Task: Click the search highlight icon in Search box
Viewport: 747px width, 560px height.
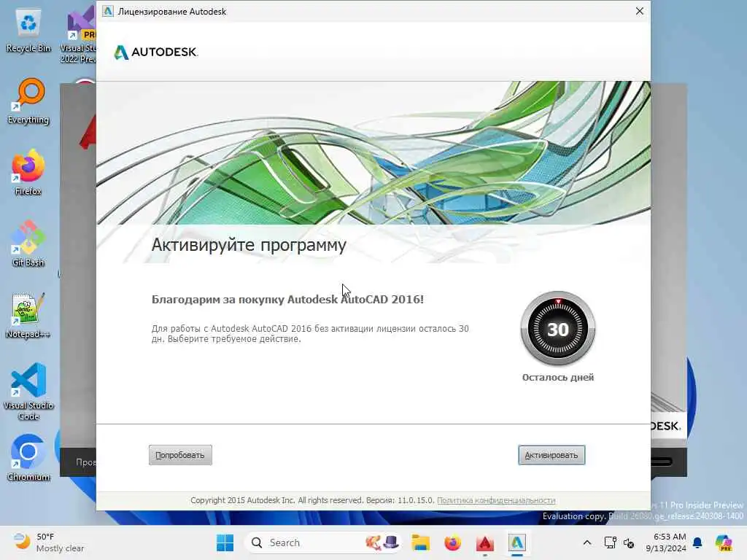Action: coord(382,542)
